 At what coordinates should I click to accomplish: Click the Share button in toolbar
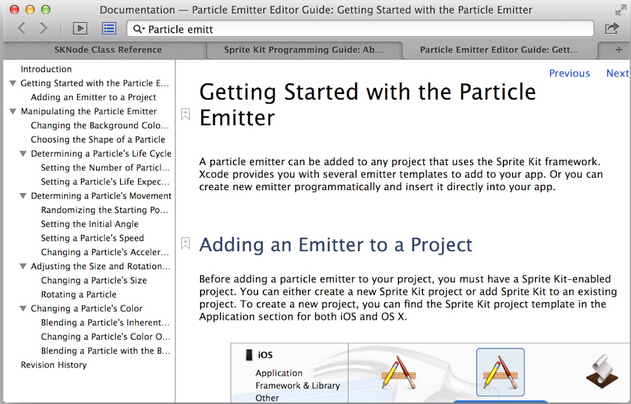(612, 29)
